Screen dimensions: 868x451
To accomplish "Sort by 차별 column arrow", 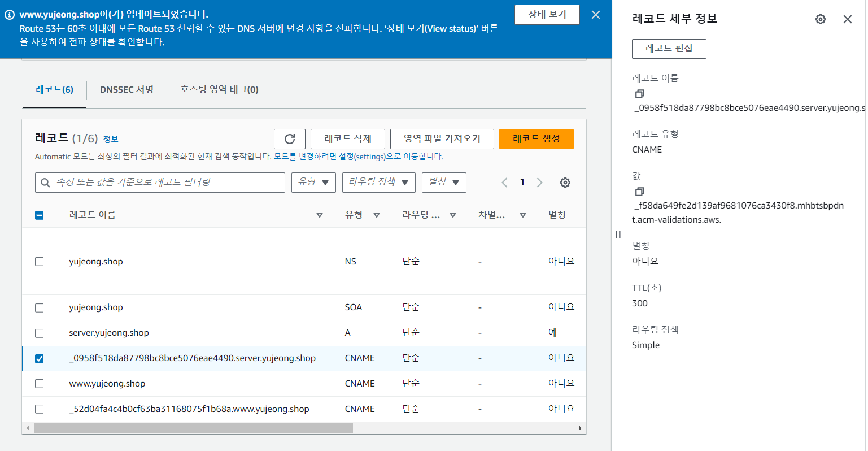I will 523,215.
